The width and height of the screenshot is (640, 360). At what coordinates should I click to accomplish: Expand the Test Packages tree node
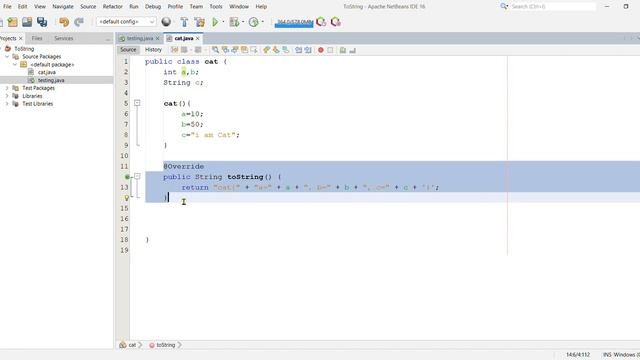(x=7, y=88)
